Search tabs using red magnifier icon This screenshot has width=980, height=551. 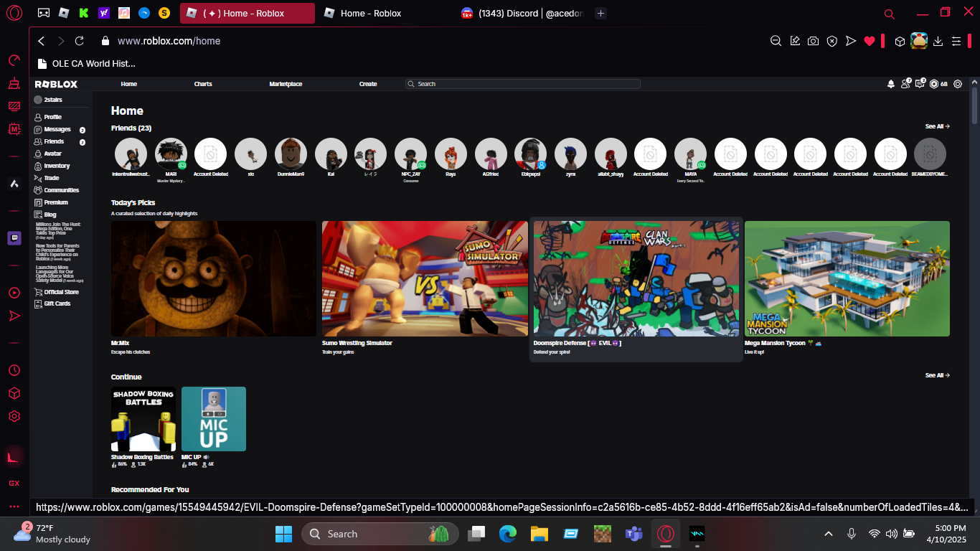tap(890, 14)
